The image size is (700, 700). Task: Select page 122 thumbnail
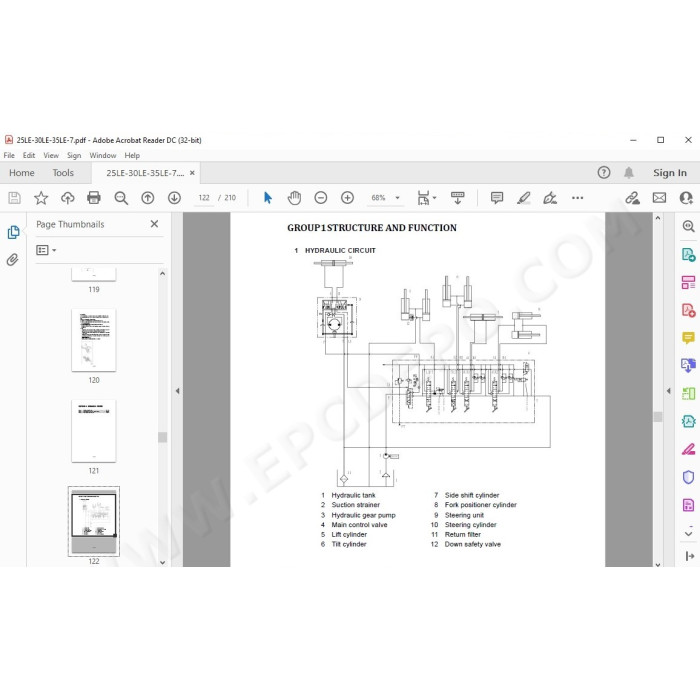coord(94,521)
